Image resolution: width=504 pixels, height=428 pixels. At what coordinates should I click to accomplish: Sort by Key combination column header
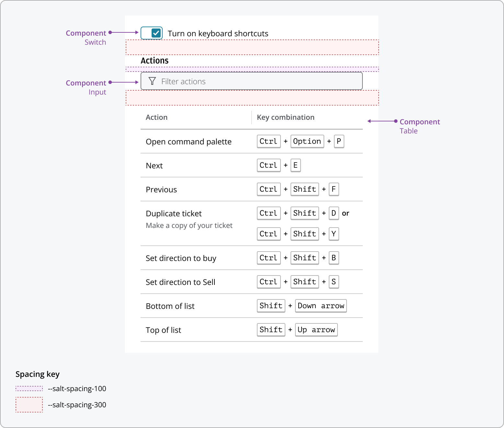tap(285, 117)
